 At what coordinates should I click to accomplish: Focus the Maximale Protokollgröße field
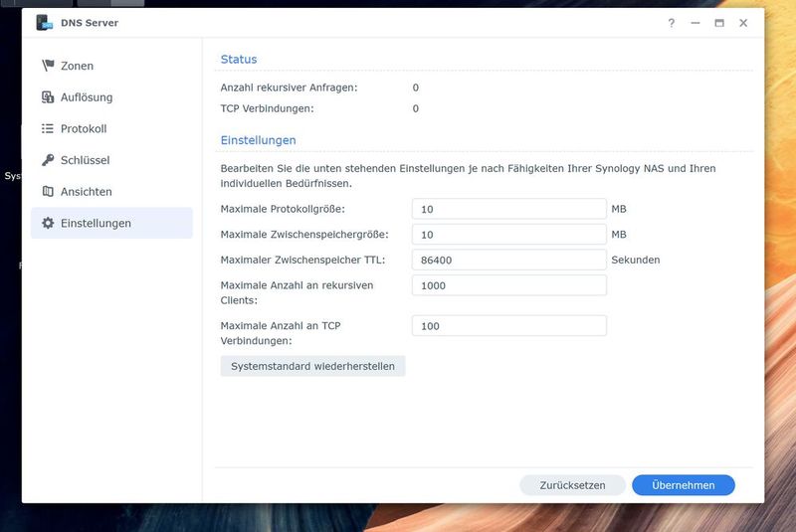[x=509, y=209]
